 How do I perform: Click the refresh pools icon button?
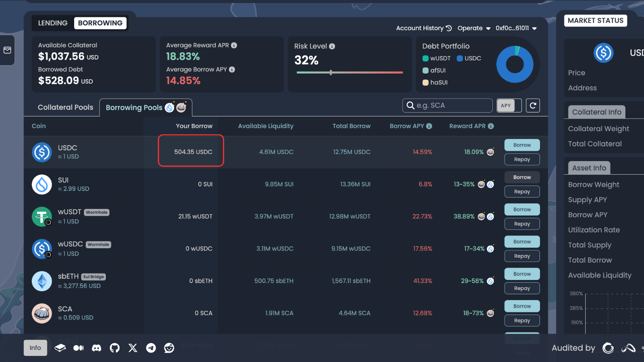(533, 105)
